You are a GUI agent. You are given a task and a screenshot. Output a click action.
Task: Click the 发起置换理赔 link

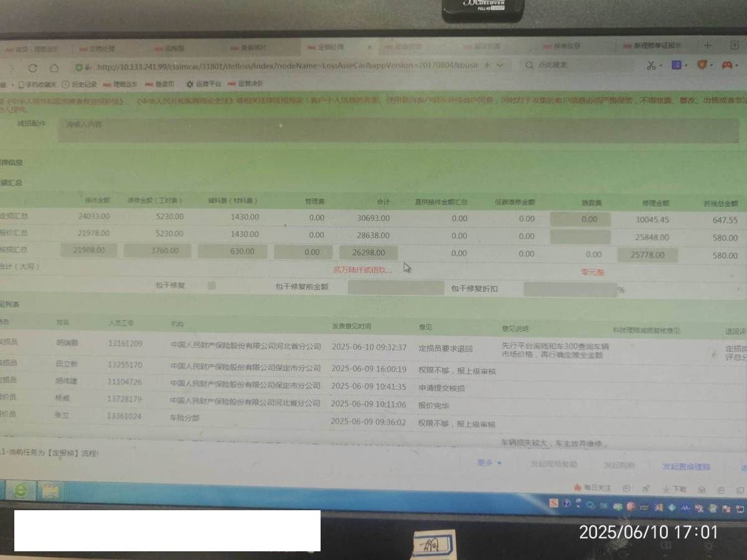click(x=686, y=466)
